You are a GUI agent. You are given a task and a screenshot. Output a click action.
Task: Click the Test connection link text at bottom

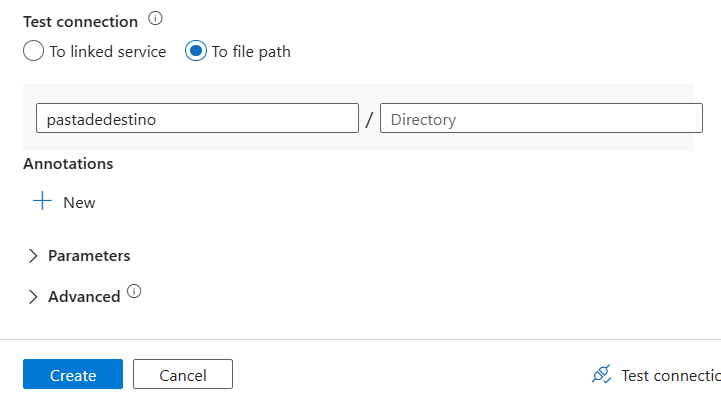click(670, 375)
